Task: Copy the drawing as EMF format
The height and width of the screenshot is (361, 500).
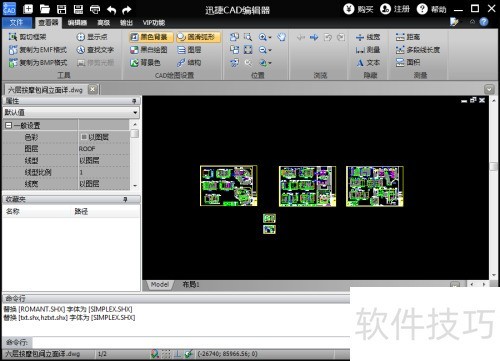Action: click(x=38, y=50)
